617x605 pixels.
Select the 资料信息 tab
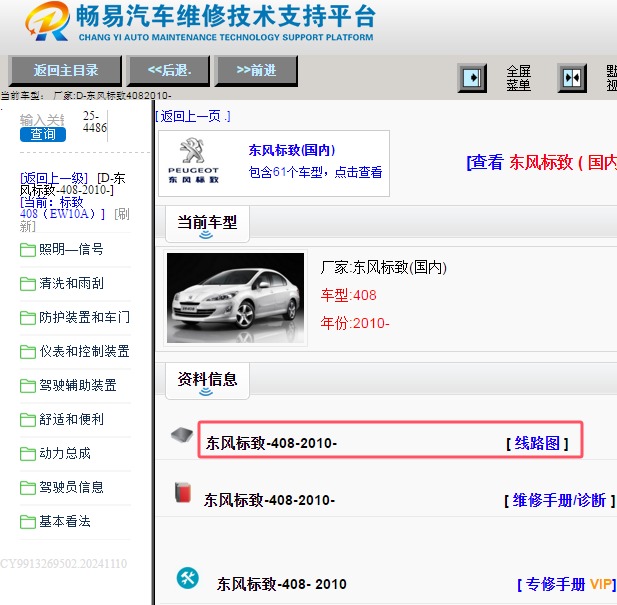point(207,380)
